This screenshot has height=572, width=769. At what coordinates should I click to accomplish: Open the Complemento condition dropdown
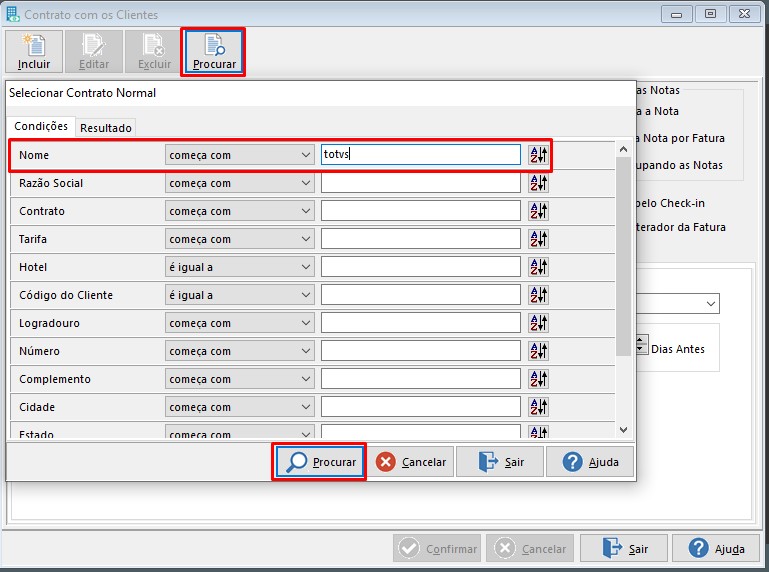240,379
